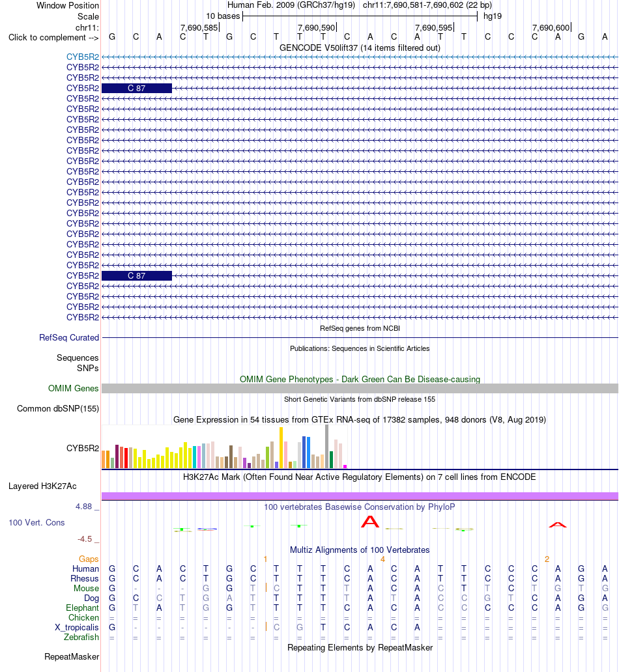Click the X_tropicalis alignment row label
This screenshot has width=619, height=672.
click(x=76, y=628)
